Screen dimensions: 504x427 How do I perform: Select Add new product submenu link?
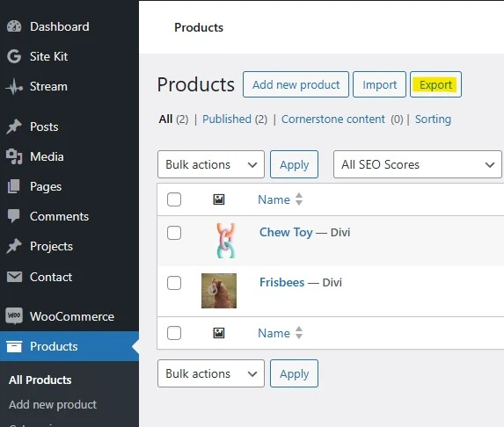53,404
